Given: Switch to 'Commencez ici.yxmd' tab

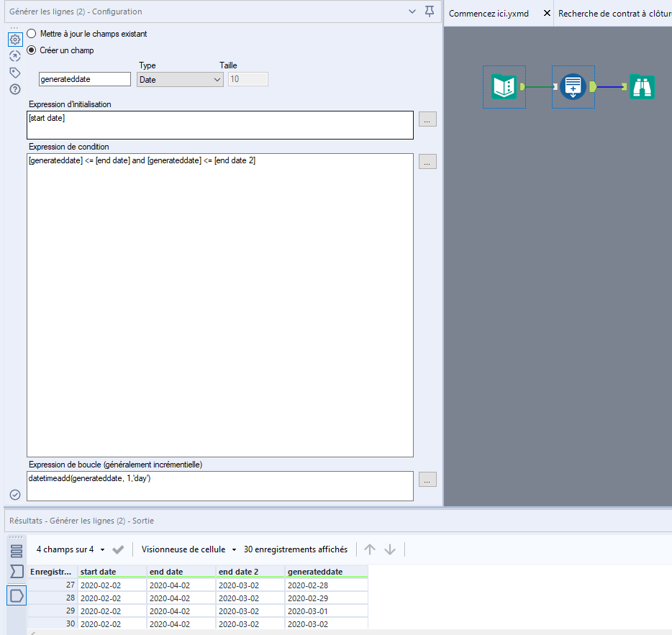Looking at the screenshot, I should (x=489, y=14).
